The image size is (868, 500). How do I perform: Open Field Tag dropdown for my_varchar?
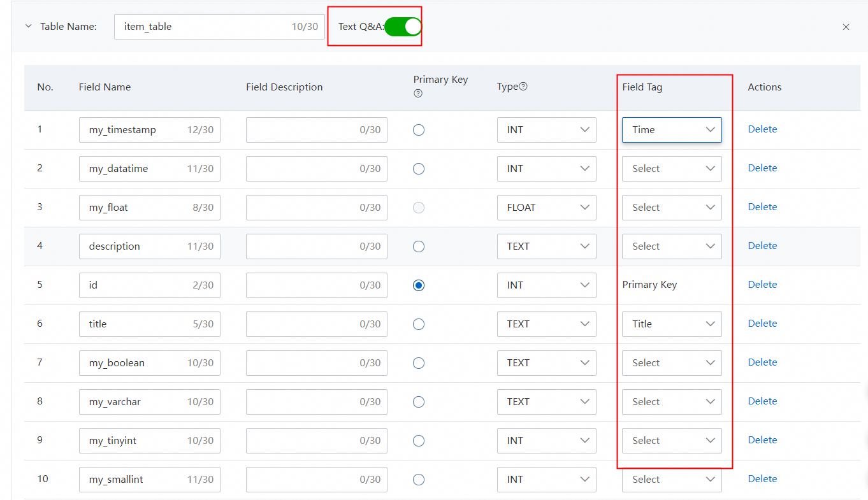(x=672, y=402)
